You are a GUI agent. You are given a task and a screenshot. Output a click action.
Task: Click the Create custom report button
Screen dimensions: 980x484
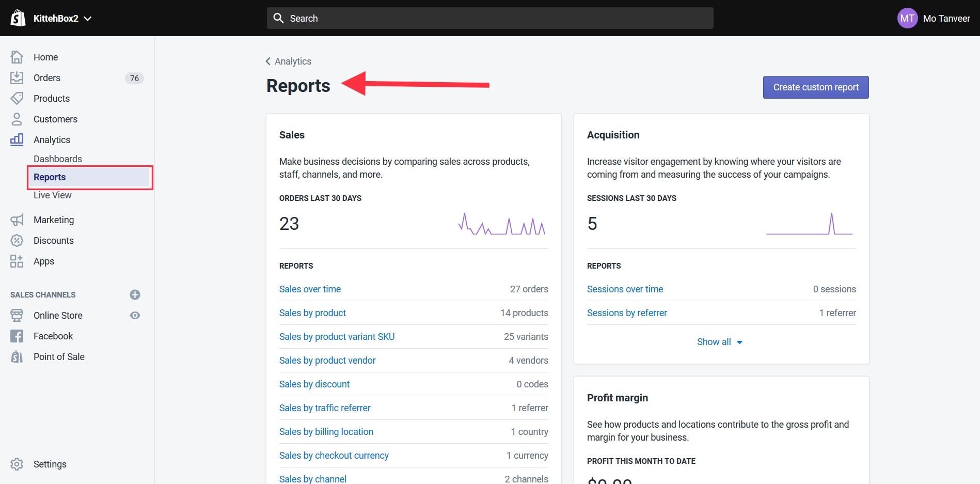tap(815, 87)
